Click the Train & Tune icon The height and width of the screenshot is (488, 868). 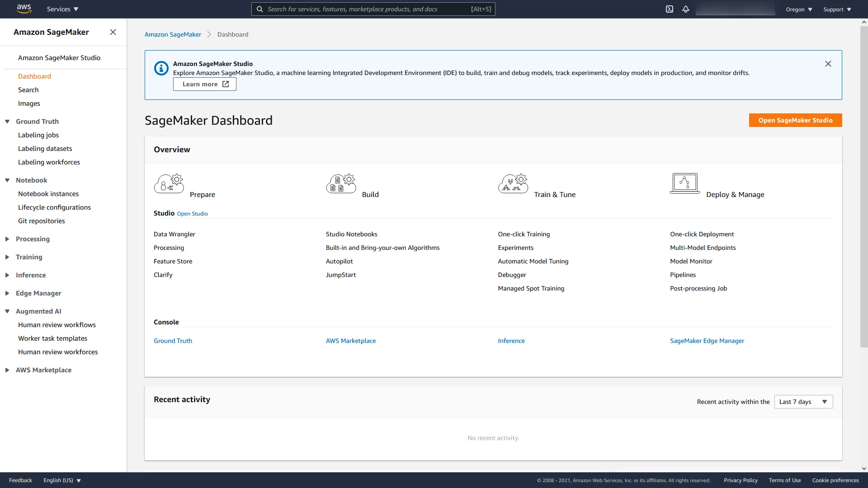click(x=513, y=184)
